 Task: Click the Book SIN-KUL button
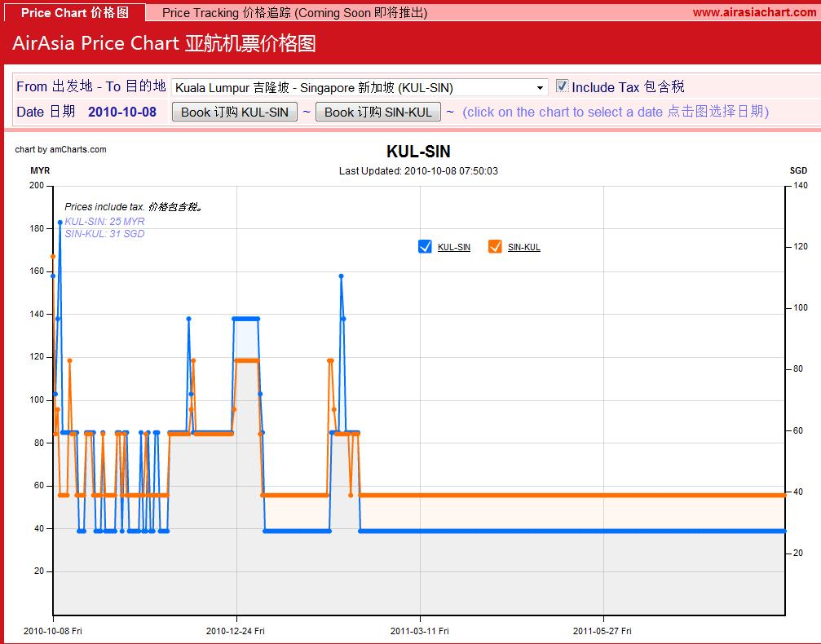pos(378,112)
